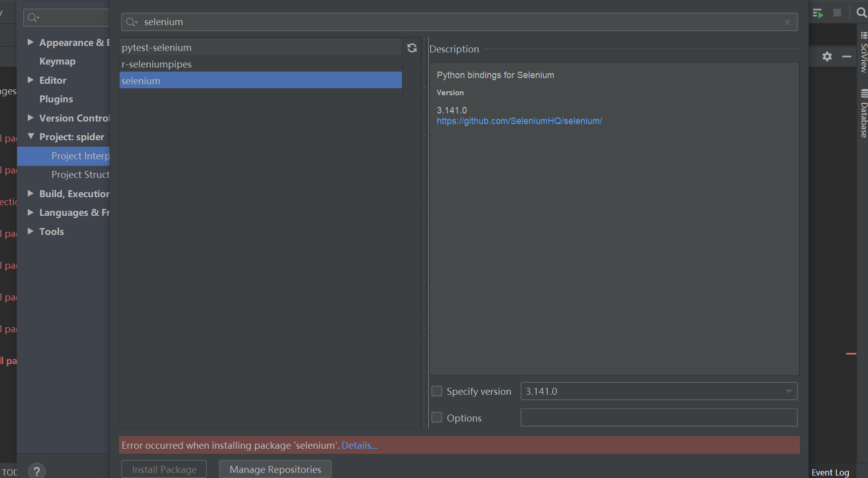Open the Event Log panel
This screenshot has height=478, width=868.
tap(830, 472)
